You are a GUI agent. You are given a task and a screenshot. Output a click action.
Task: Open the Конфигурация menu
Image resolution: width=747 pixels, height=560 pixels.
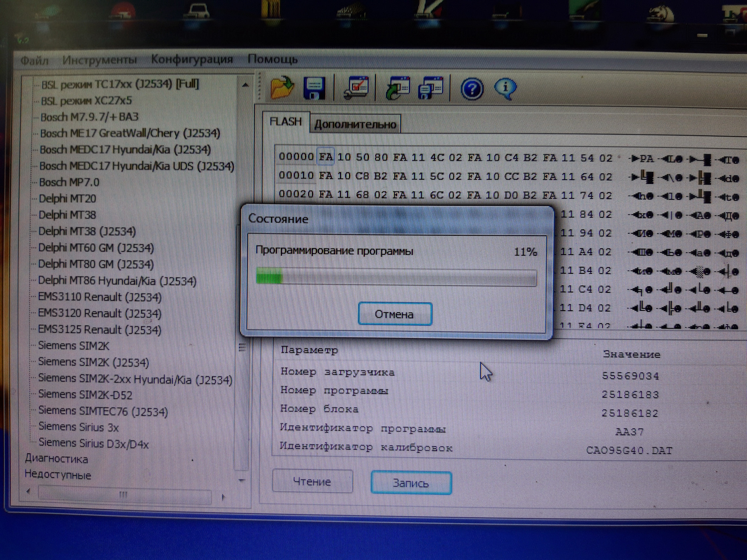tap(192, 59)
